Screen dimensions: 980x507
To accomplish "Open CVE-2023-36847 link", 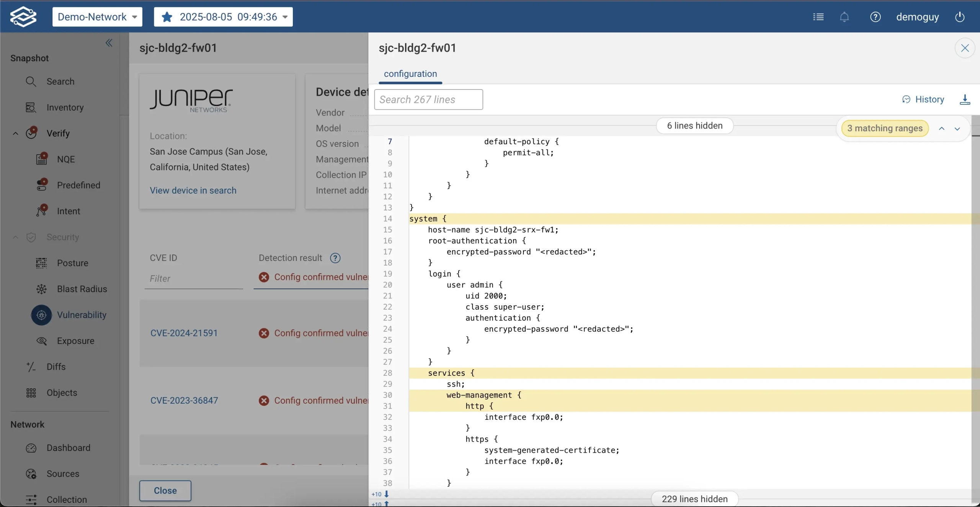I will [x=184, y=401].
